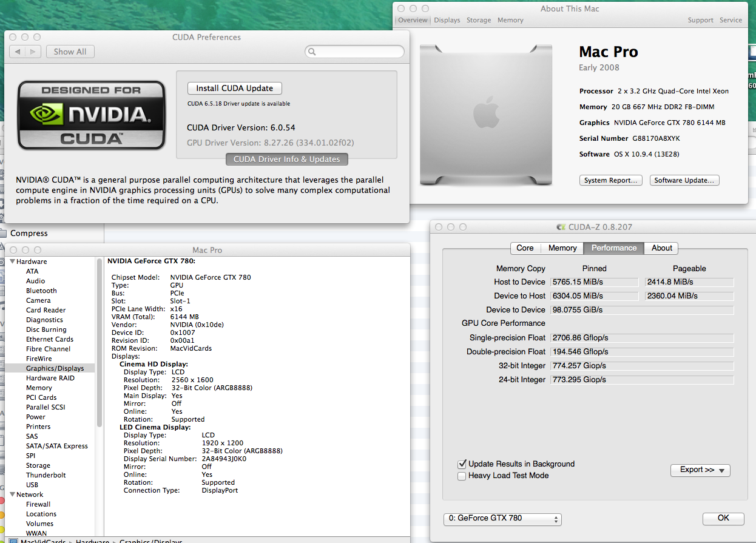
Task: Open Storage tab in About This Mac
Action: pyautogui.click(x=479, y=20)
